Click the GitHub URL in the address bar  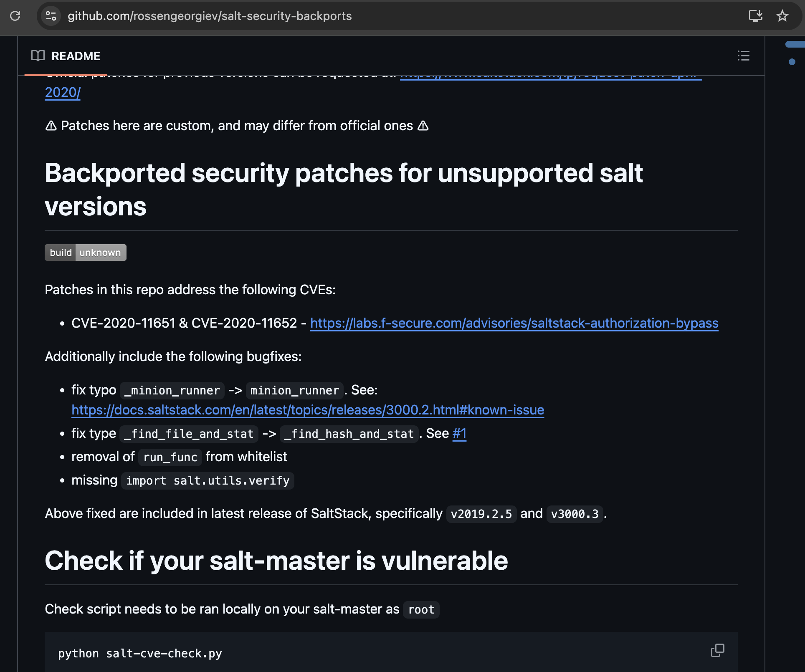pyautogui.click(x=210, y=16)
